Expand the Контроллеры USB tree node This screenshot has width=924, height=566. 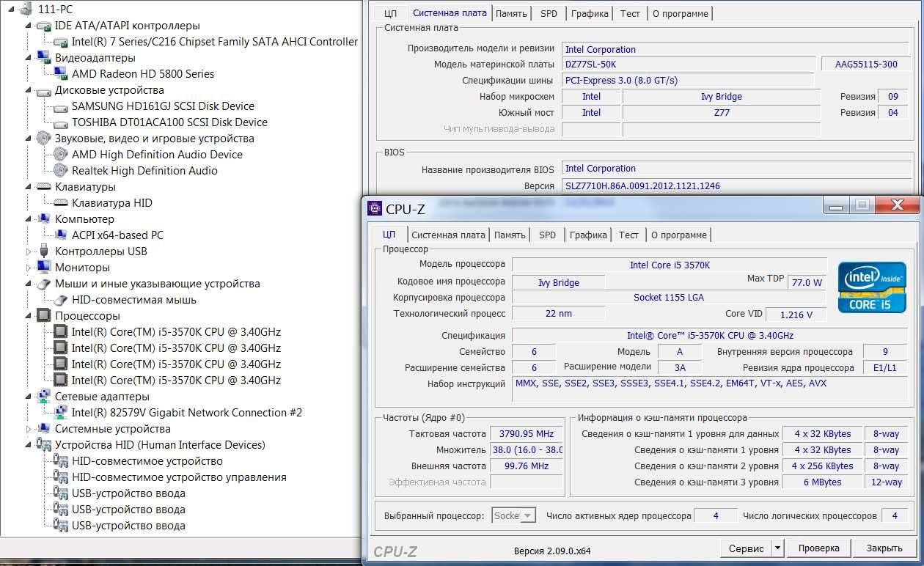tap(29, 251)
